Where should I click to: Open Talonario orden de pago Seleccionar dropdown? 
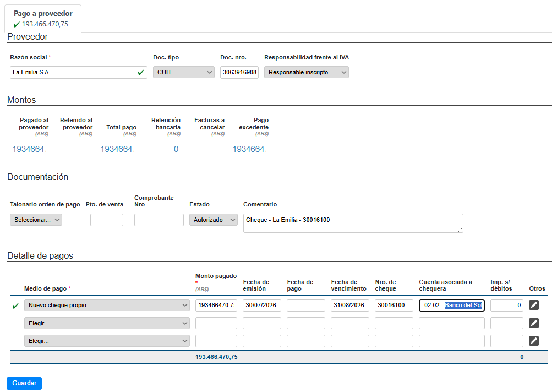click(x=36, y=220)
